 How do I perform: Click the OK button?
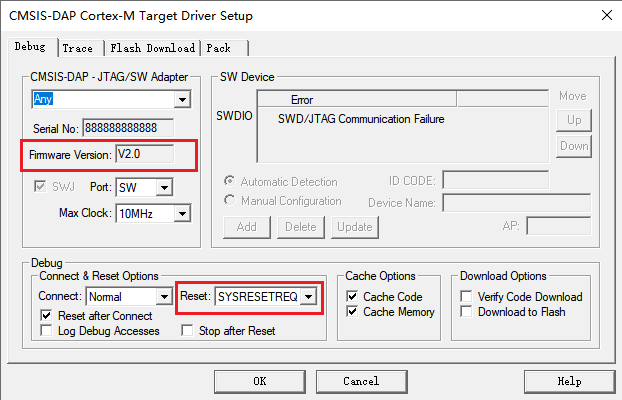pos(259,381)
